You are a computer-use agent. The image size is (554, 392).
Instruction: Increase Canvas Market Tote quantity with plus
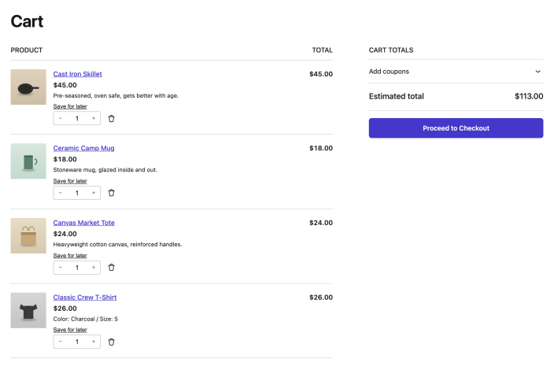pyautogui.click(x=94, y=268)
